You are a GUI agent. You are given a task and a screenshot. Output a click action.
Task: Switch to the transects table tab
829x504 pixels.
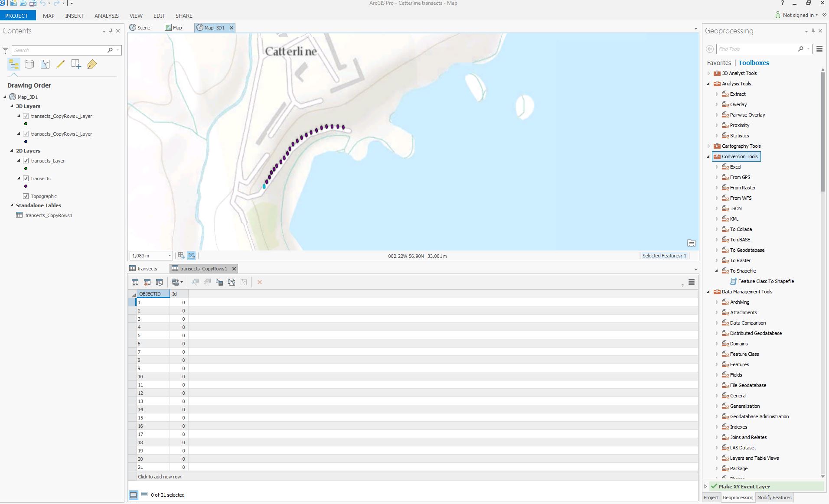(x=144, y=269)
